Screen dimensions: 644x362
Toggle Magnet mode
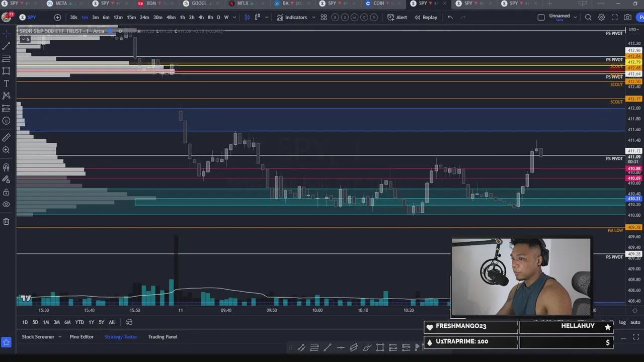6,167
